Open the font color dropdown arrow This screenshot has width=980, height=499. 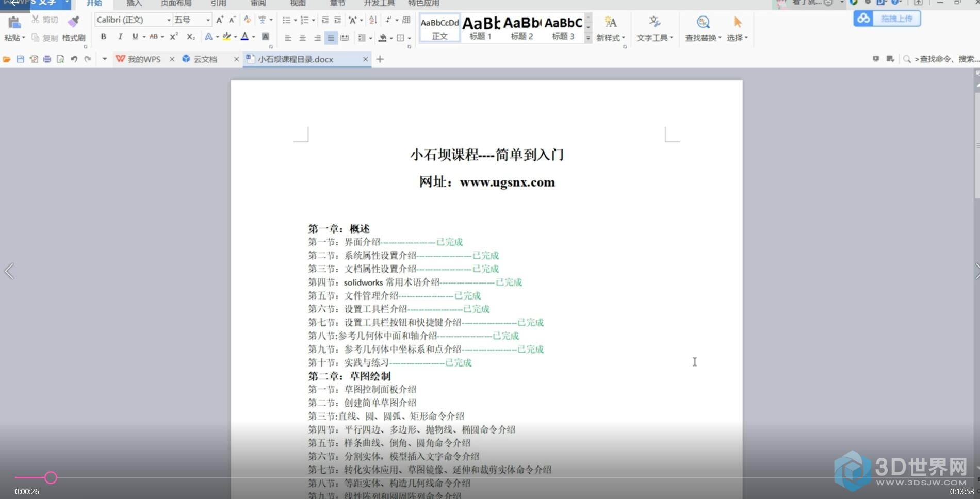click(253, 37)
